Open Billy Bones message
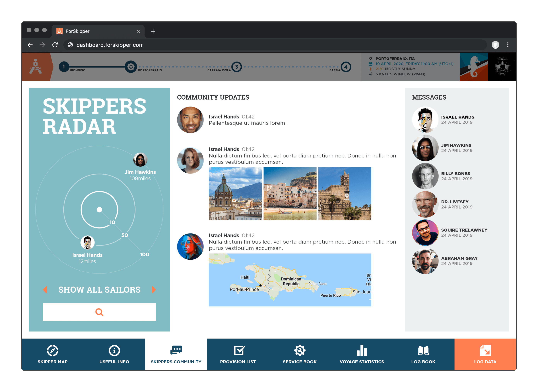 [455, 176]
